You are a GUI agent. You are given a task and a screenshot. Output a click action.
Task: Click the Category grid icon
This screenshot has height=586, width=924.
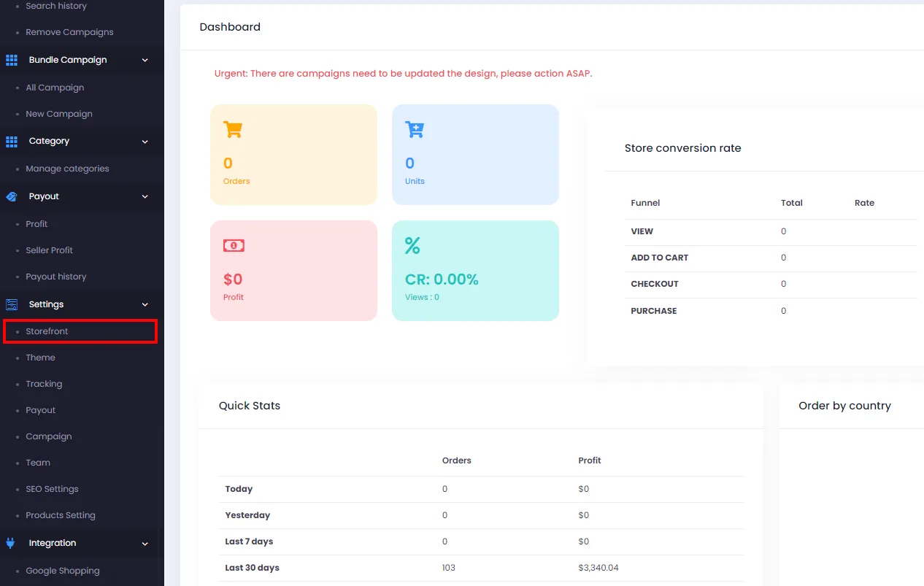coord(12,142)
